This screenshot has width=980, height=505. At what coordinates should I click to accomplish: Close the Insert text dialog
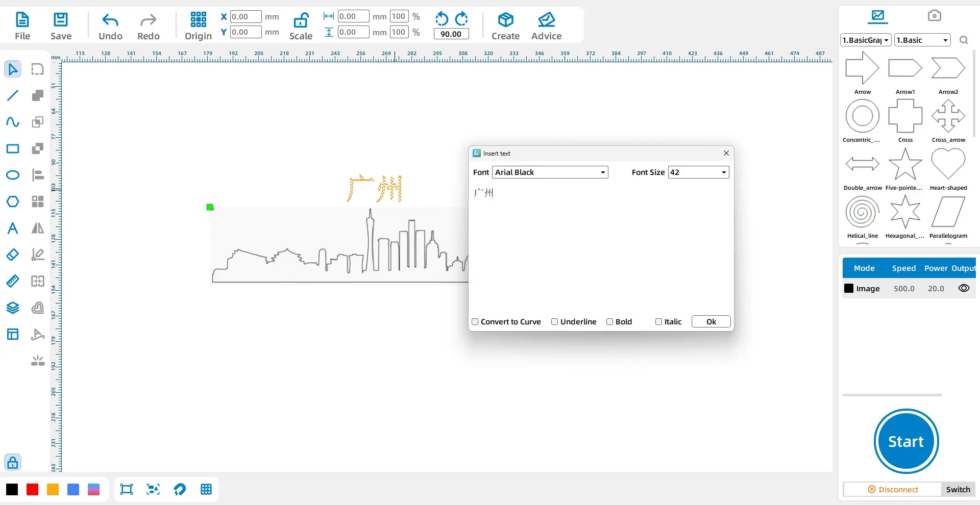click(x=726, y=153)
